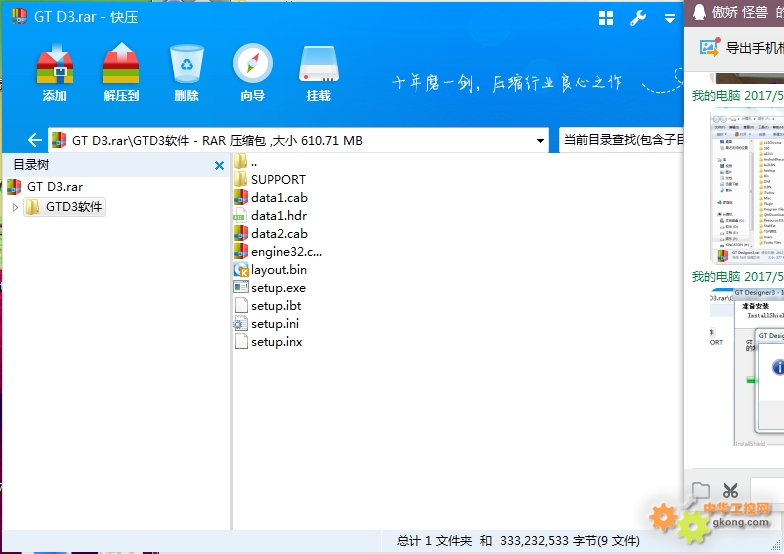
Task: Expand the address path dropdown arrow
Action: pos(540,141)
